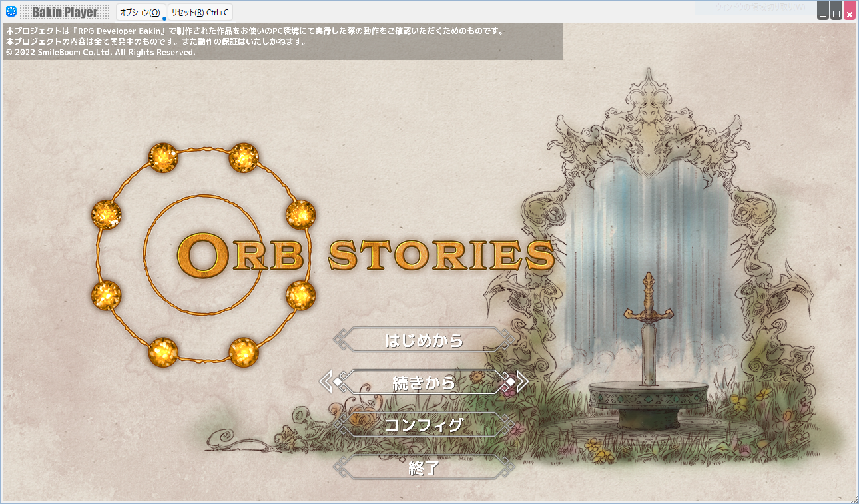Click the copyright notice overlay text
The width and height of the screenshot is (859, 504).
(x=101, y=52)
